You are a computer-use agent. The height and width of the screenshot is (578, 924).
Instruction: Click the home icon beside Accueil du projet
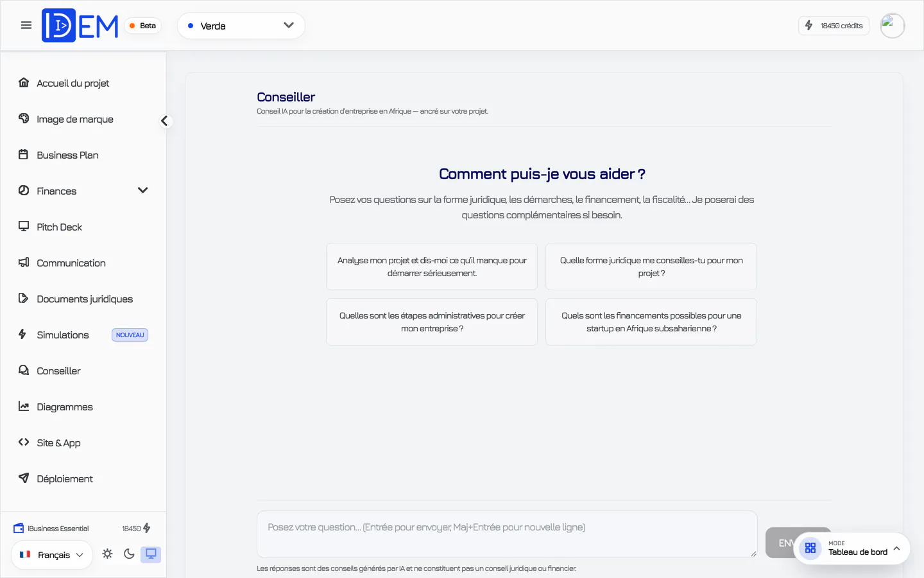pyautogui.click(x=24, y=82)
